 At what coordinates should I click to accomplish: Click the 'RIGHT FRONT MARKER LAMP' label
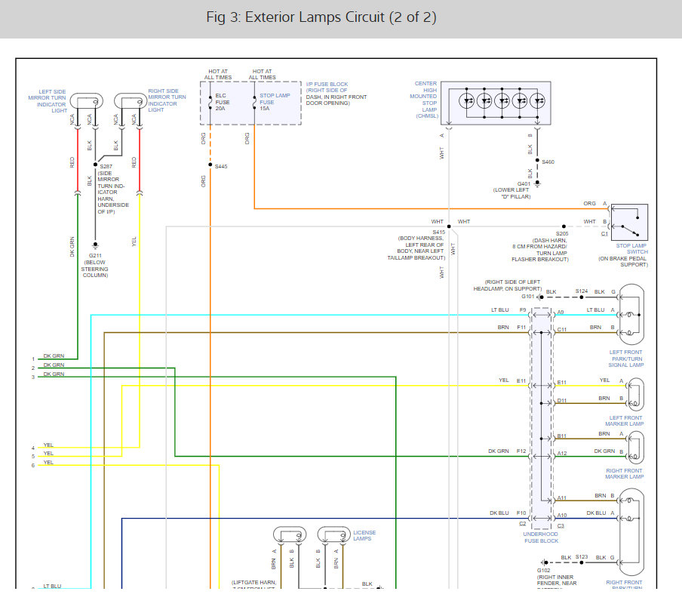(625, 473)
